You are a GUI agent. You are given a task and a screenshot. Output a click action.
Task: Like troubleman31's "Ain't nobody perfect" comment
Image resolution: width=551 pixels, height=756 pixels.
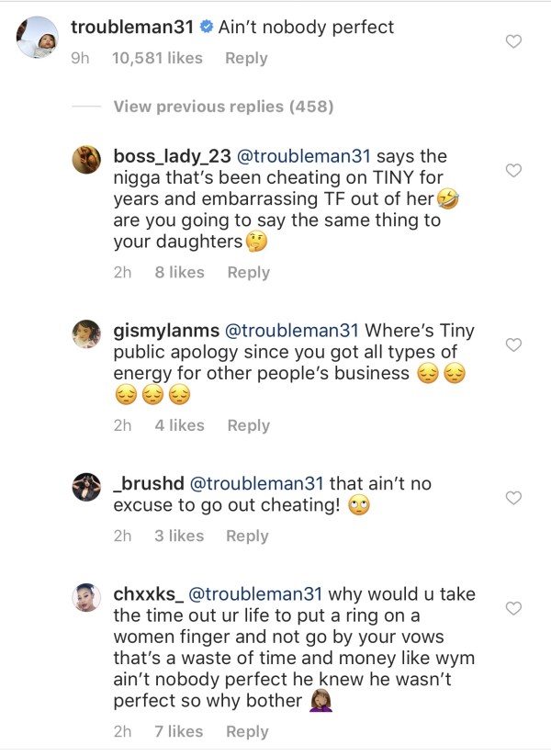514,40
